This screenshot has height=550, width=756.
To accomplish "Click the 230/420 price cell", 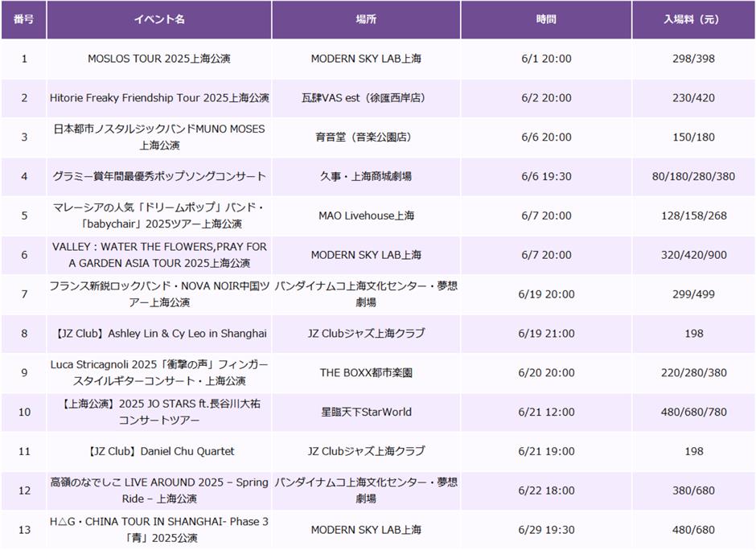I will (x=693, y=98).
